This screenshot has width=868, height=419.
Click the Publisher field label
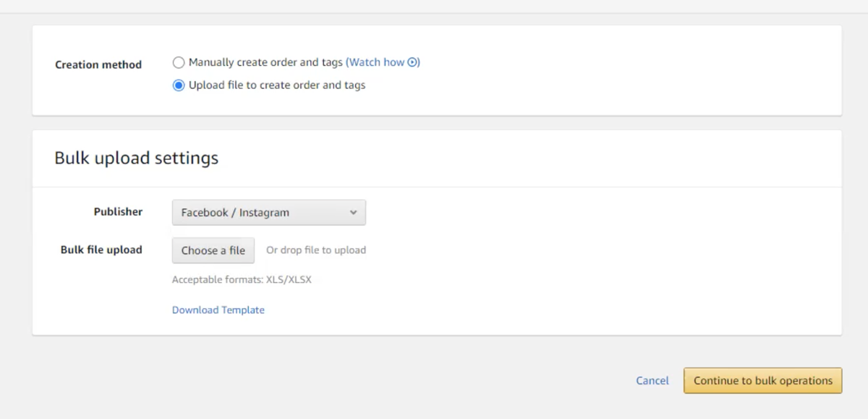[x=118, y=212]
